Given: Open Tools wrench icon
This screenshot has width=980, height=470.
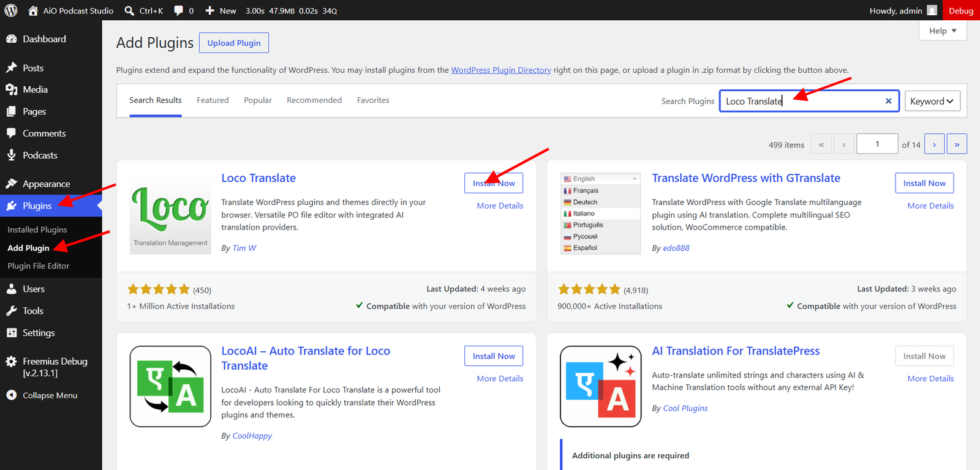Looking at the screenshot, I should pos(12,311).
